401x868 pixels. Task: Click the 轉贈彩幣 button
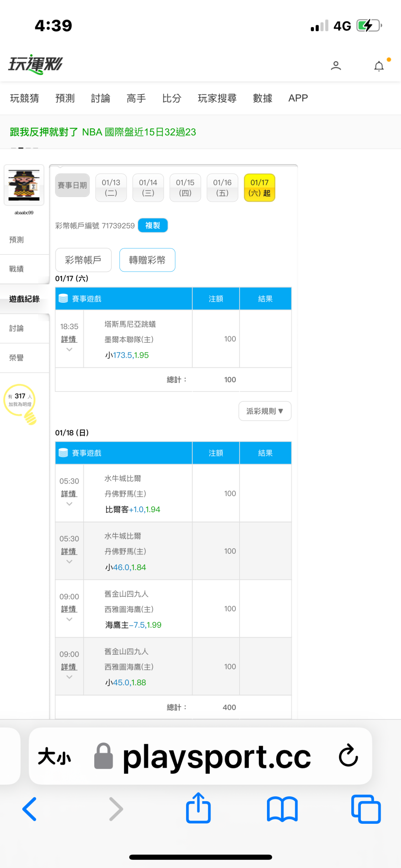147,260
